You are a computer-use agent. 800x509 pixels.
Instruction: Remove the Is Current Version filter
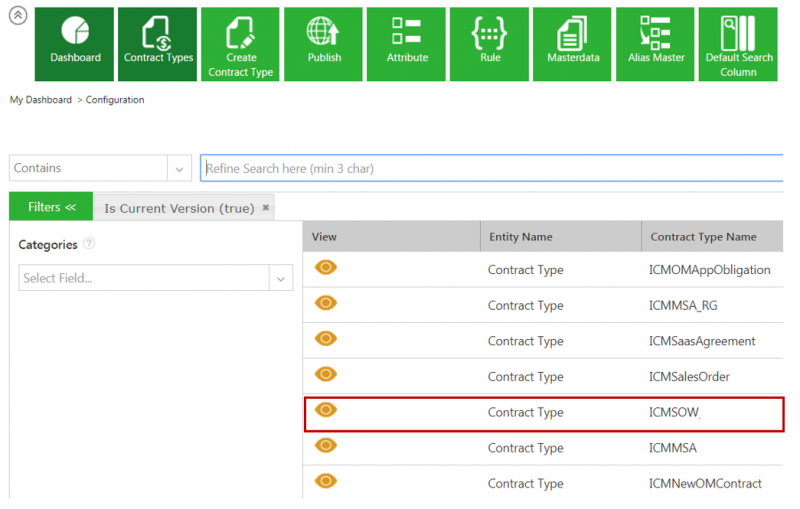pos(266,208)
